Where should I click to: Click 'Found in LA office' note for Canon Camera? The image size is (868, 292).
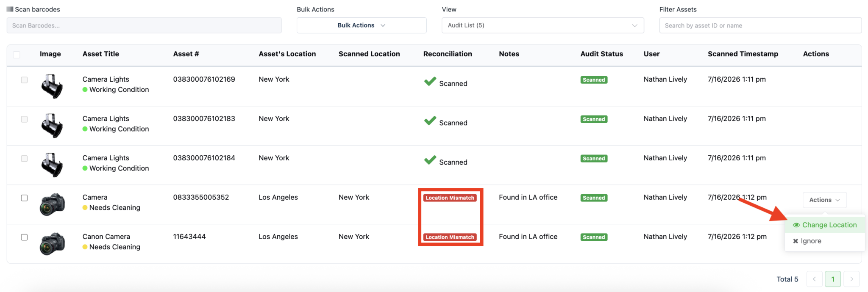coord(528,237)
